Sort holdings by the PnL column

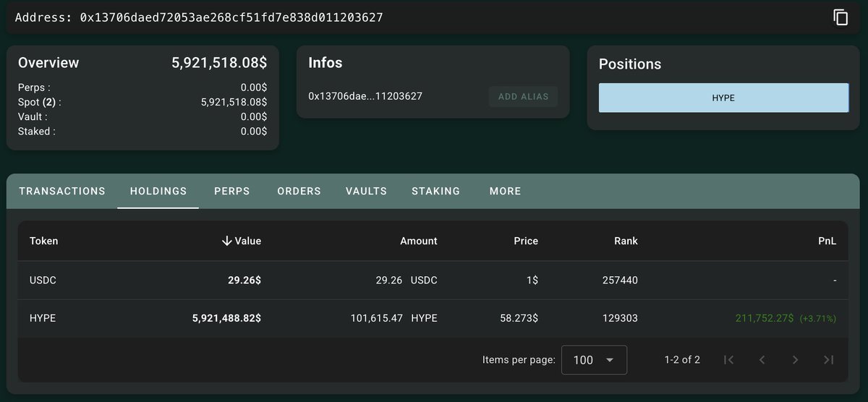[x=827, y=241]
